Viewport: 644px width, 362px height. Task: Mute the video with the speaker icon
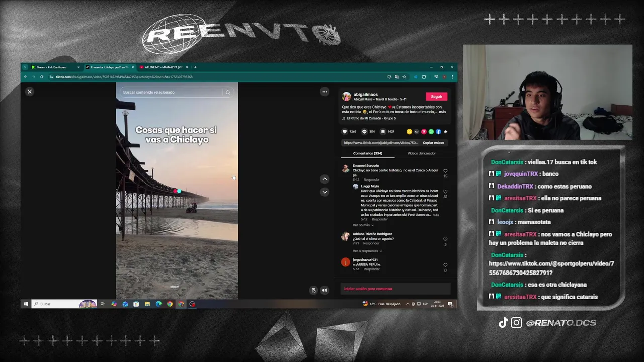click(x=325, y=290)
